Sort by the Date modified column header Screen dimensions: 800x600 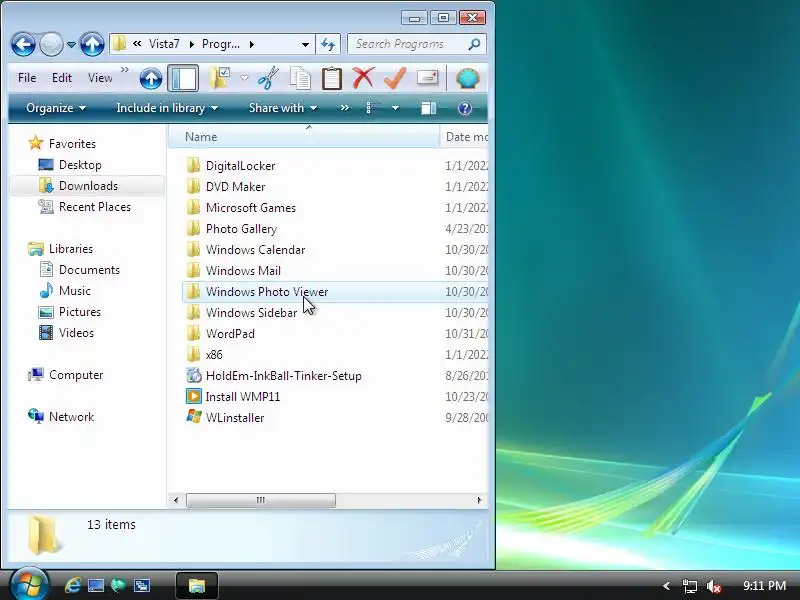[x=464, y=137]
